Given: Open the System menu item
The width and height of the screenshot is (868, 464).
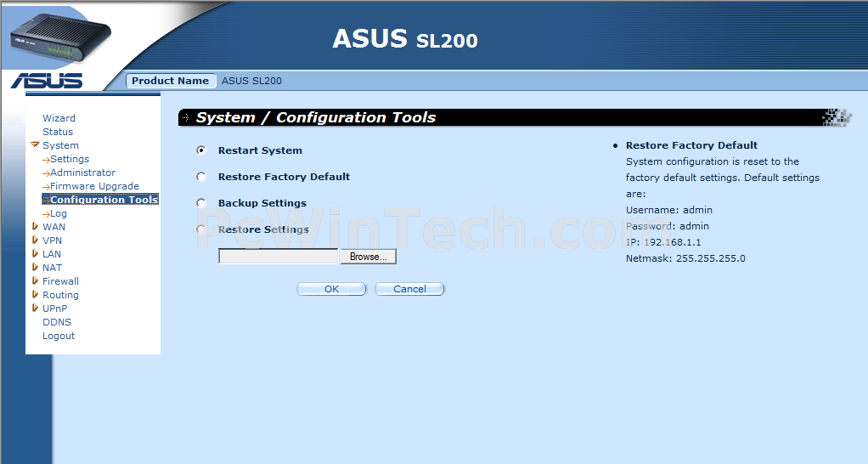Looking at the screenshot, I should [x=60, y=145].
